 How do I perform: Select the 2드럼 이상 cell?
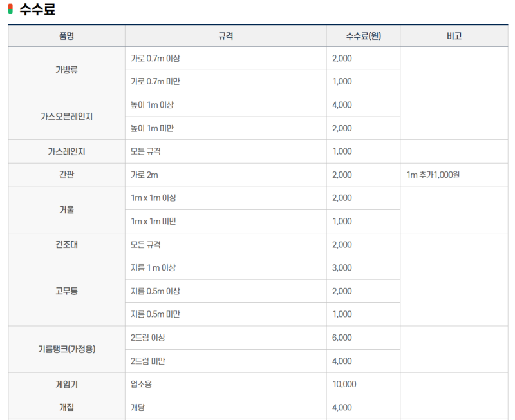click(226, 338)
